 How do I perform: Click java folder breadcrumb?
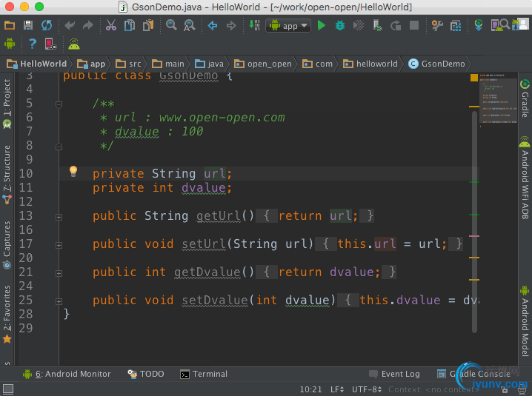point(209,64)
